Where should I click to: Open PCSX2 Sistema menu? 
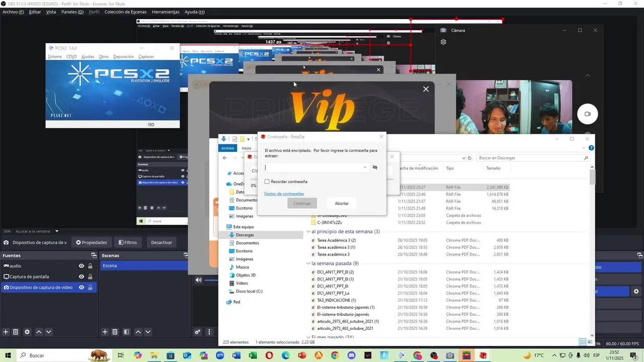coord(55,57)
